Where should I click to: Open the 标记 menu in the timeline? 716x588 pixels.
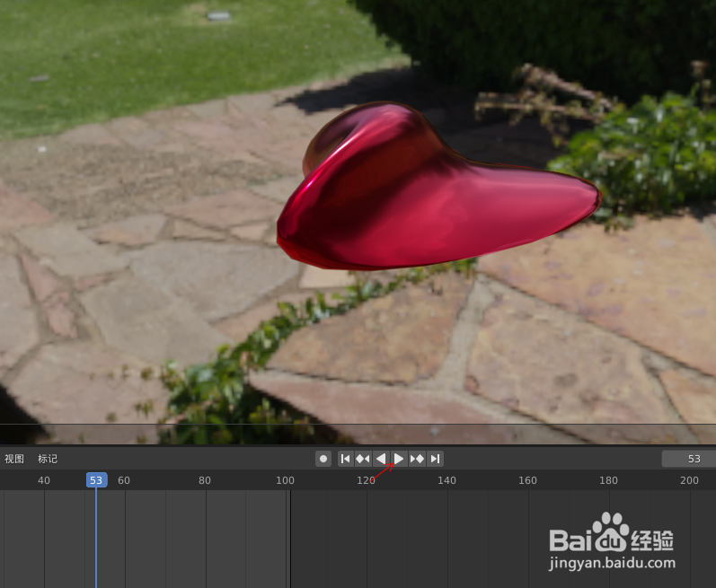click(48, 459)
